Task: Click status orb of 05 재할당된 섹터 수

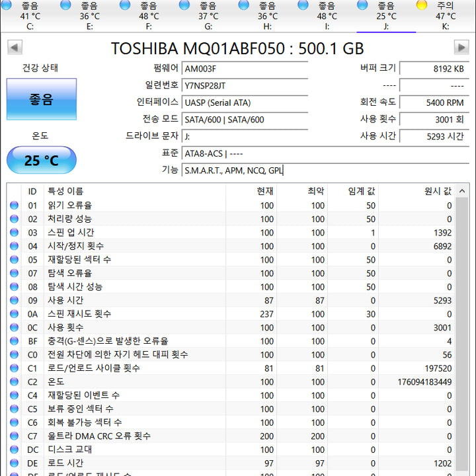Action: click(x=15, y=260)
